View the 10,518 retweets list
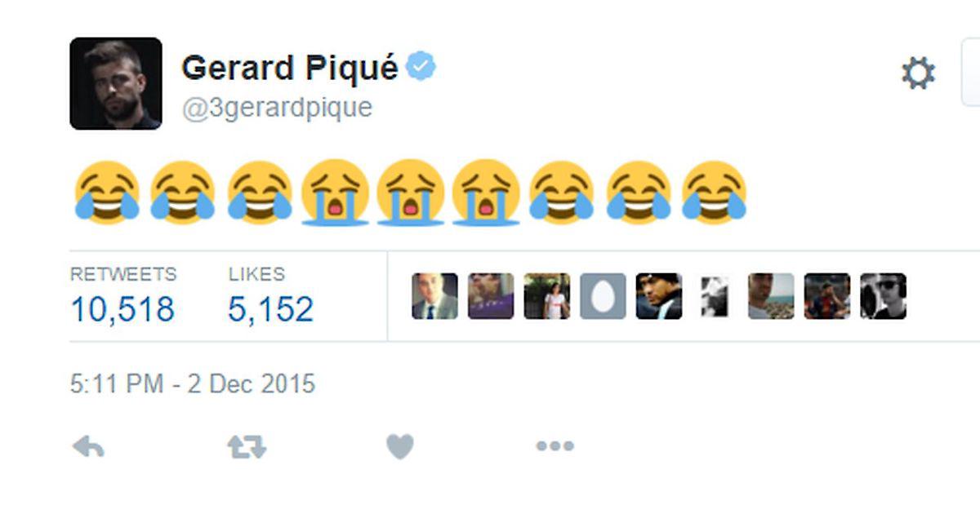Screen dimensions: 980x514 (122, 298)
